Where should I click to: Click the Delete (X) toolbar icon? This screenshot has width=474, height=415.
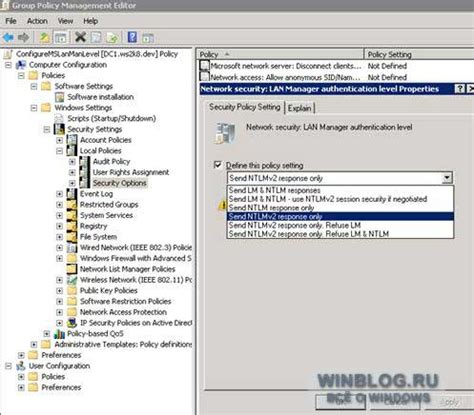[x=80, y=37]
